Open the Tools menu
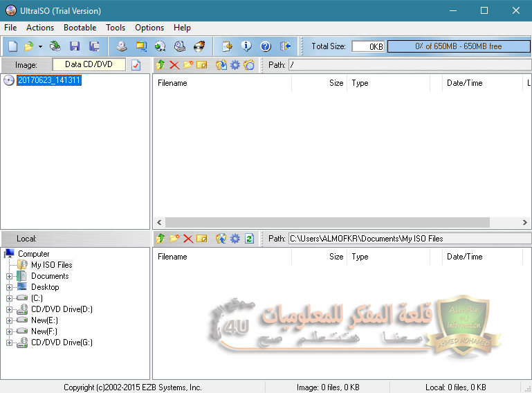Screen dimensions: 532x393 [x=116, y=28]
